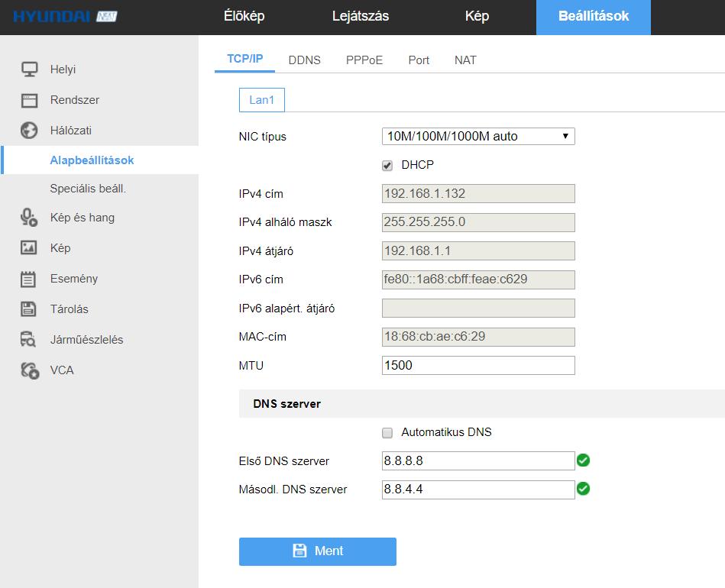This screenshot has width=725, height=588.
Task: Click the IPv6 alapért. átjáró field
Action: pos(478,309)
